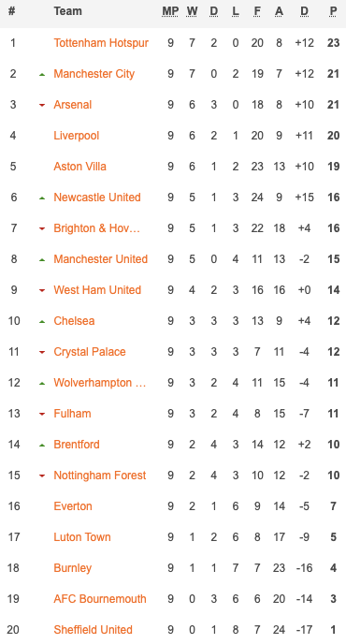Click the red down arrow beside Crystal Palace

click(x=42, y=352)
